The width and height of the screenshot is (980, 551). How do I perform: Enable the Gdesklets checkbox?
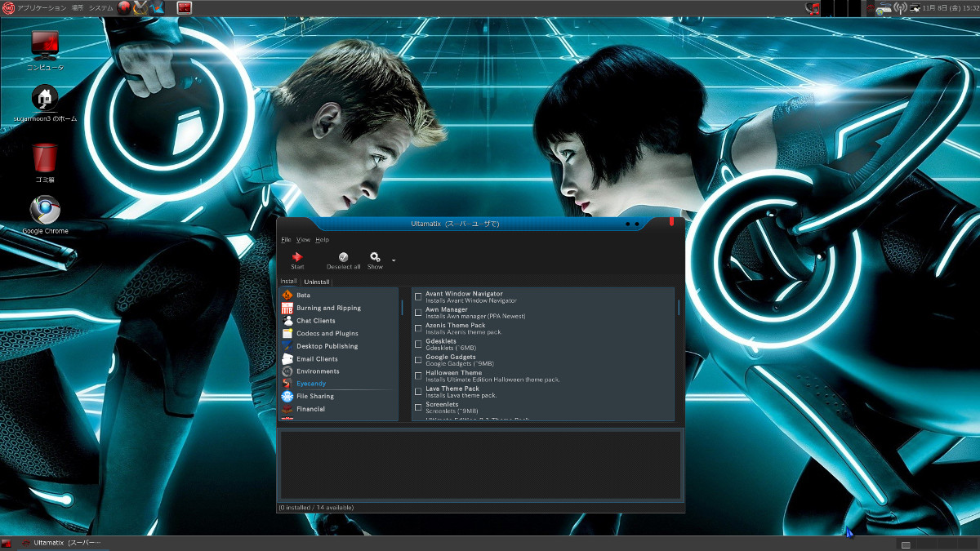click(x=418, y=344)
